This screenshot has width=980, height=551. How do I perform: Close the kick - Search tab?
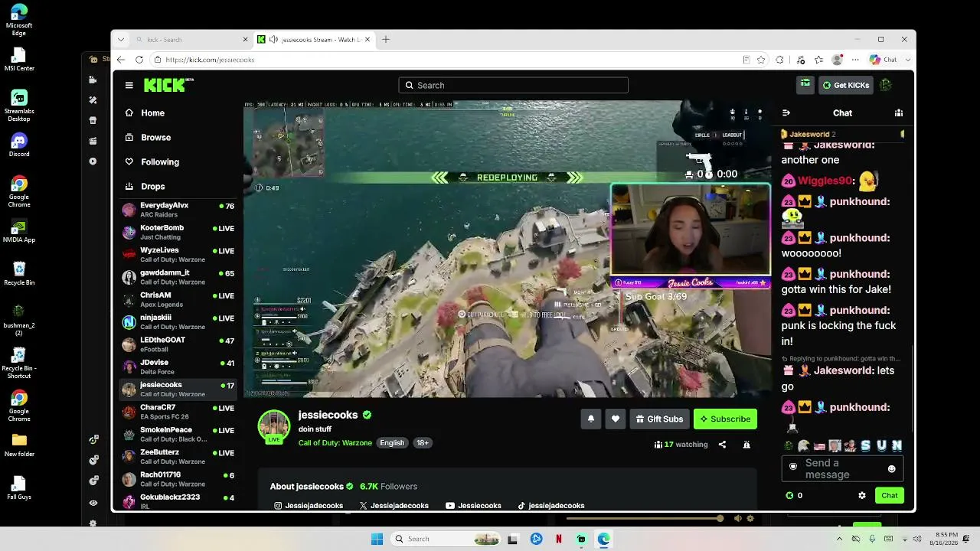coord(246,40)
